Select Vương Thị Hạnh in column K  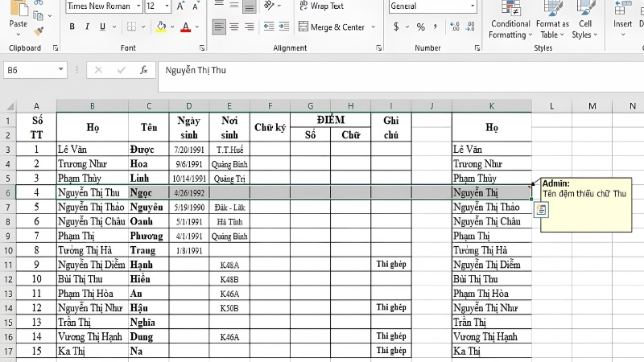(492, 337)
